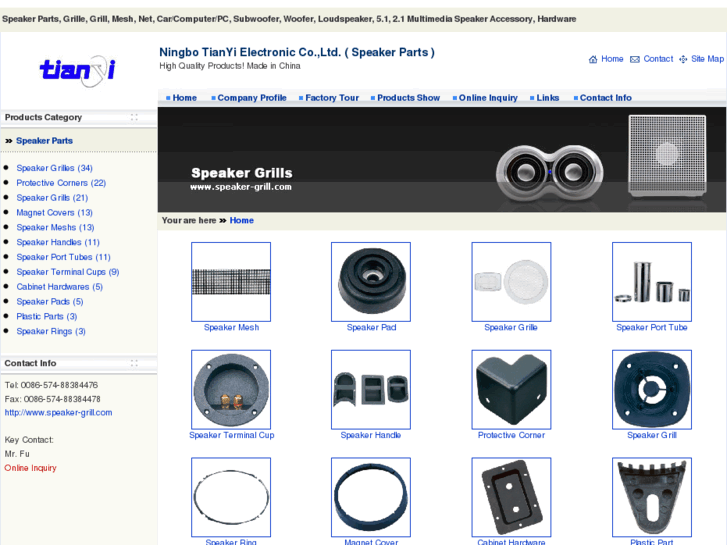Screen dimensions: 727x545
Task: Select Home in the navigation bar
Action: [x=185, y=98]
